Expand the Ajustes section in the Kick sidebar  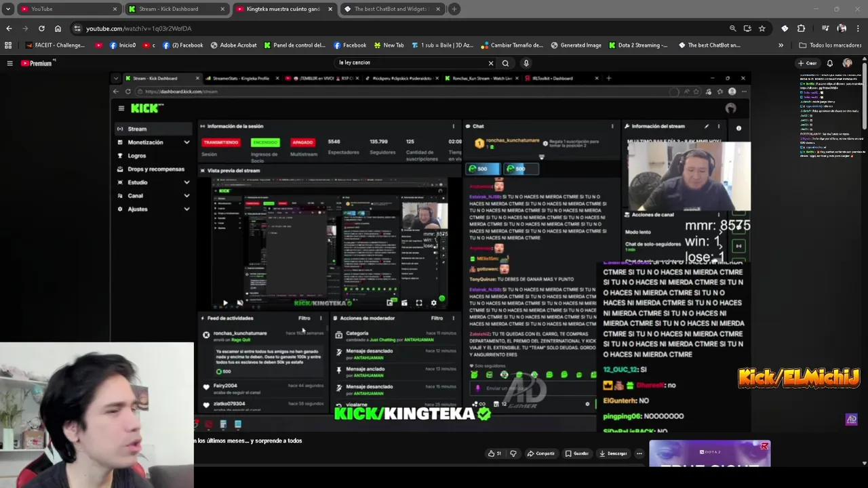pos(186,209)
